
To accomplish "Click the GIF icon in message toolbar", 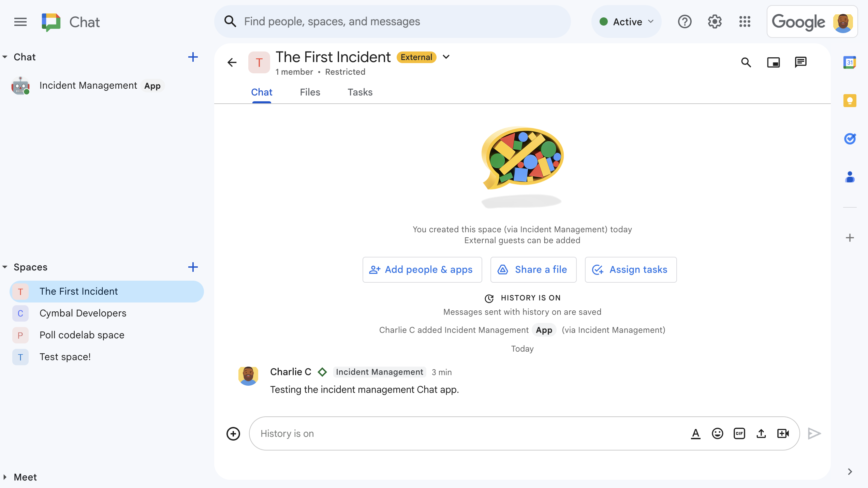I will [739, 433].
